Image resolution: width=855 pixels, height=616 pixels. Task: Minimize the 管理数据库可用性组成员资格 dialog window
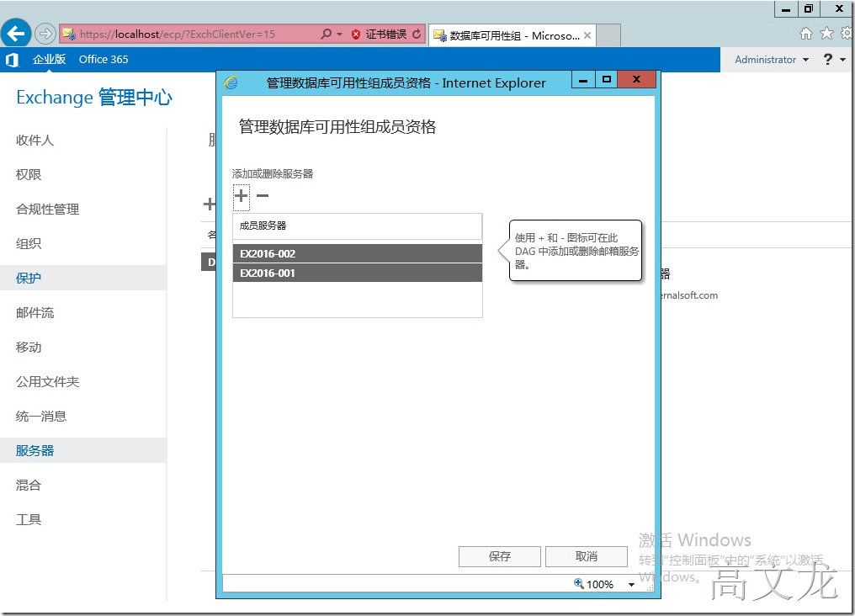[x=583, y=80]
